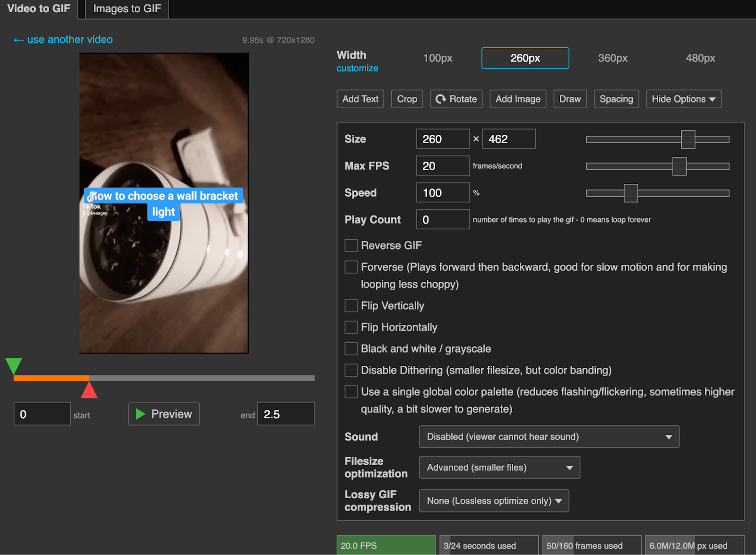The image size is (756, 555).
Task: Click the 'use another video' link
Action: point(62,40)
